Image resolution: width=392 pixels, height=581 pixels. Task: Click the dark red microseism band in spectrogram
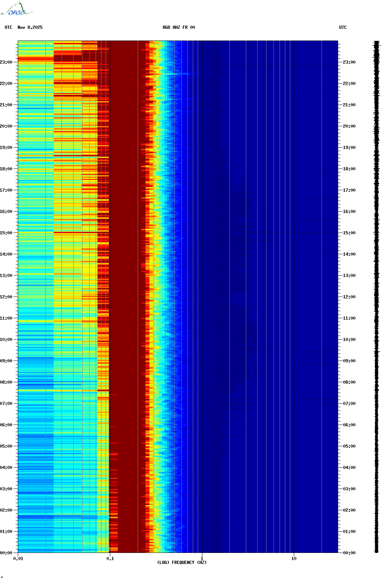127,297
